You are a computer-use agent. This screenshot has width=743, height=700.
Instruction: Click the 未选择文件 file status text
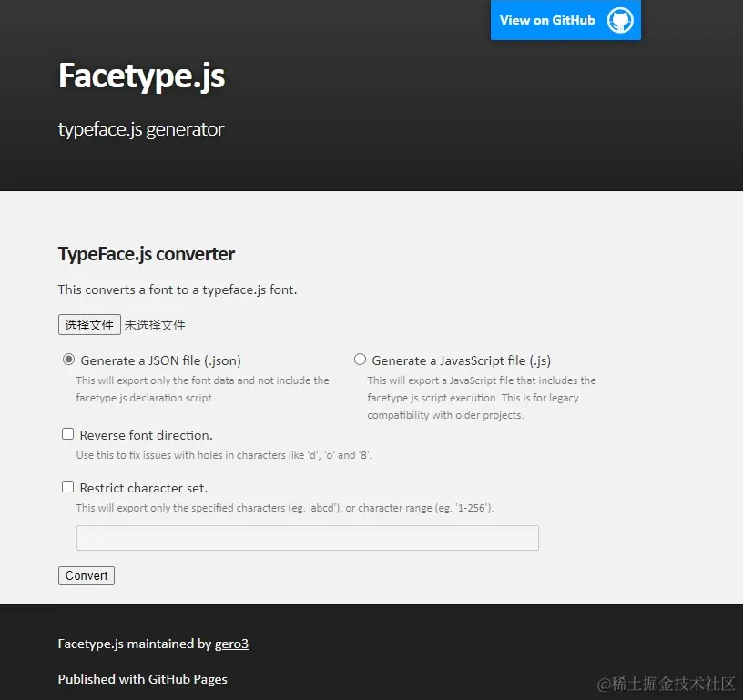click(x=155, y=325)
